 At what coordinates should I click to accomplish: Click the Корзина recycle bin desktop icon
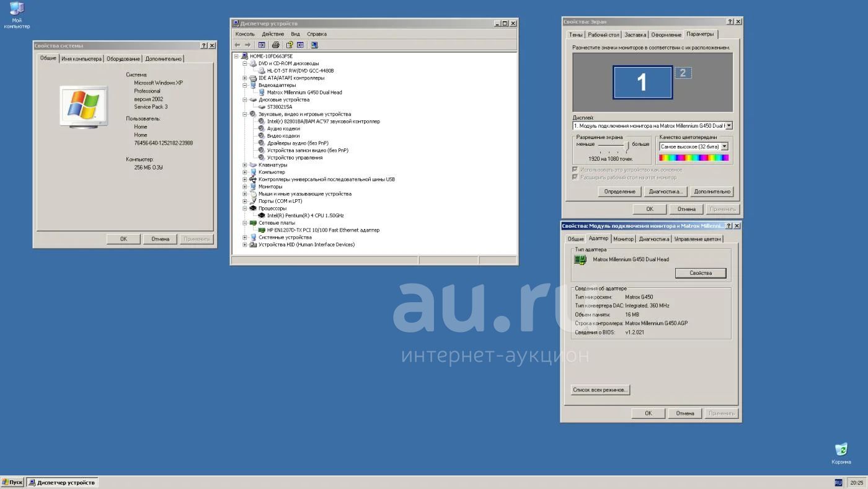(841, 454)
